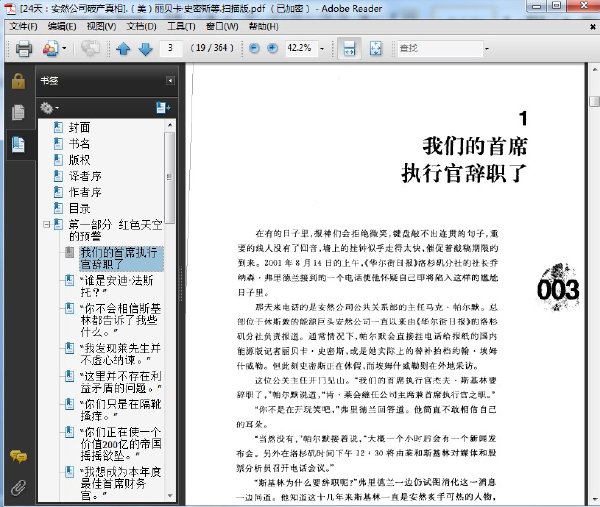
Task: Select the 目录 bookmark
Action: (x=79, y=209)
